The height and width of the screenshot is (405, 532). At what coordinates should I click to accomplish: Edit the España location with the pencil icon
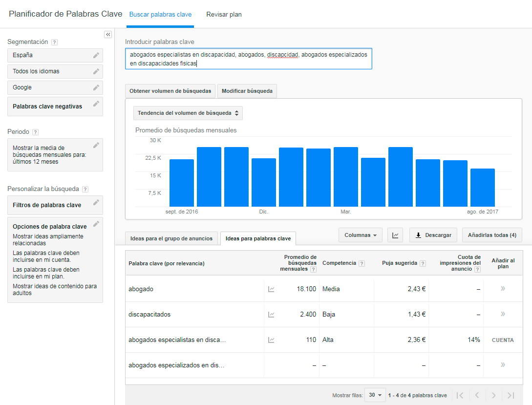96,55
